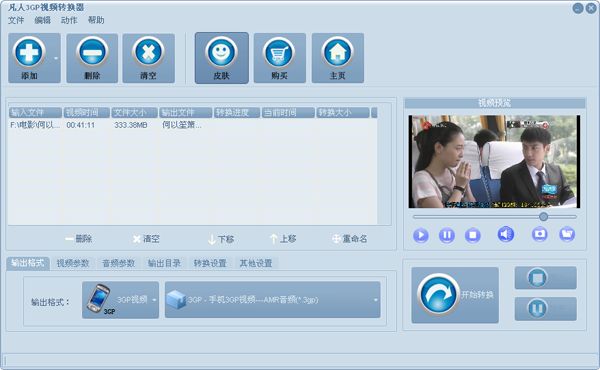Switch to the 视频参数 tab
This screenshot has width=600, height=370.
(x=73, y=263)
